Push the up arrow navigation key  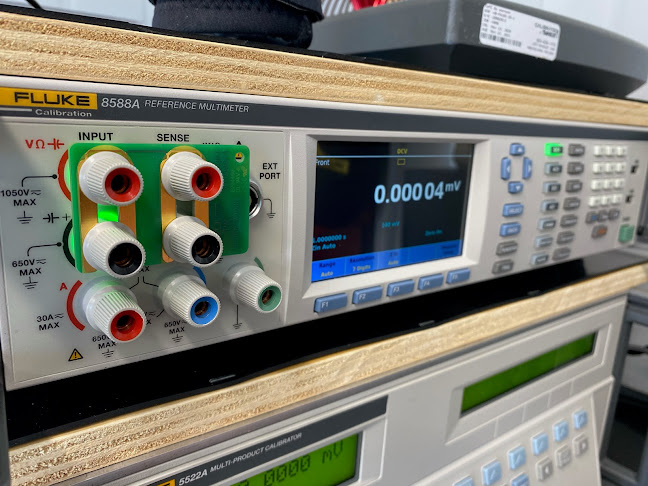tap(517, 149)
